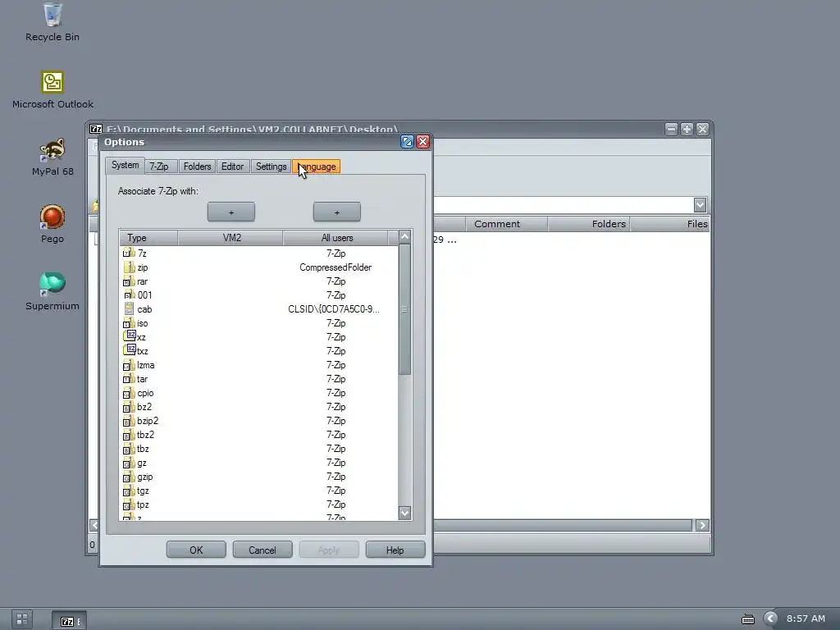Click the Help button
This screenshot has width=840, height=630.
click(x=395, y=550)
